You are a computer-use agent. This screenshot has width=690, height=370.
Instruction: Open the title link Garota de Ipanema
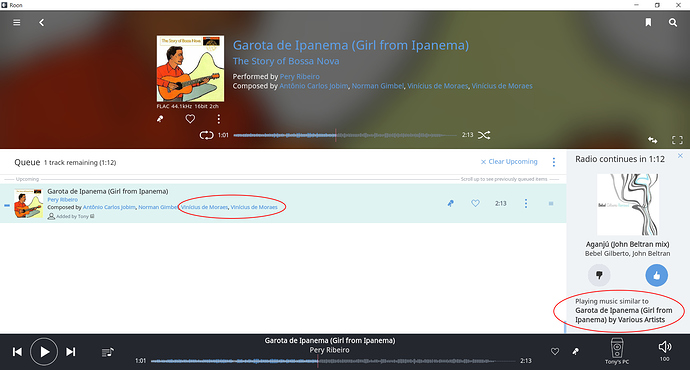tap(351, 45)
